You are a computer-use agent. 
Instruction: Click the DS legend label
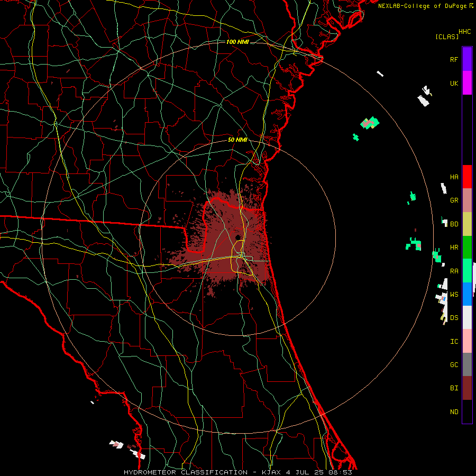[454, 318]
